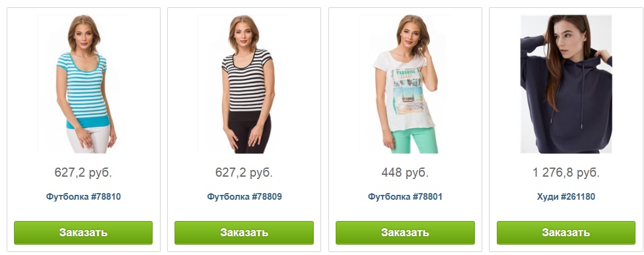Open the Худи #261180 product link
The image size is (644, 255).
pos(566,197)
